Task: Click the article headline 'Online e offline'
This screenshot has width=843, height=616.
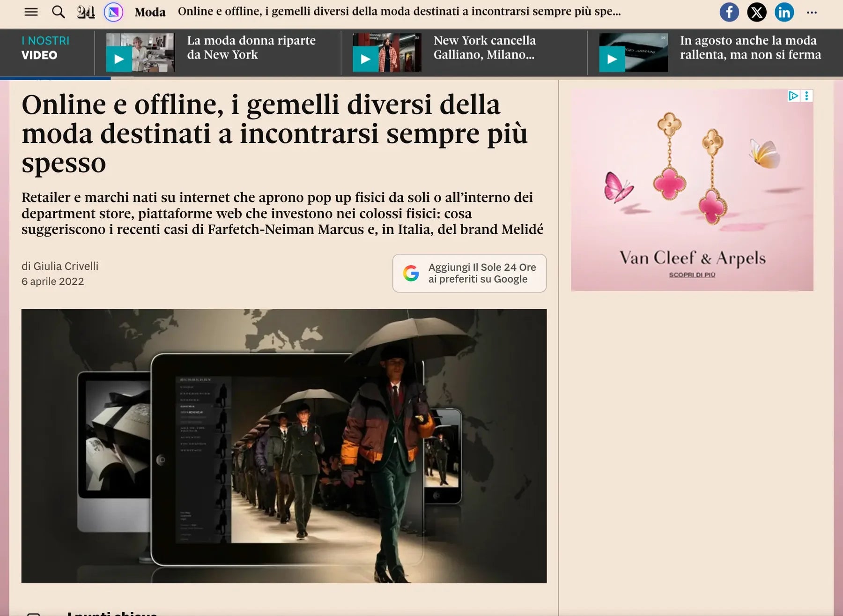Action: tap(274, 134)
